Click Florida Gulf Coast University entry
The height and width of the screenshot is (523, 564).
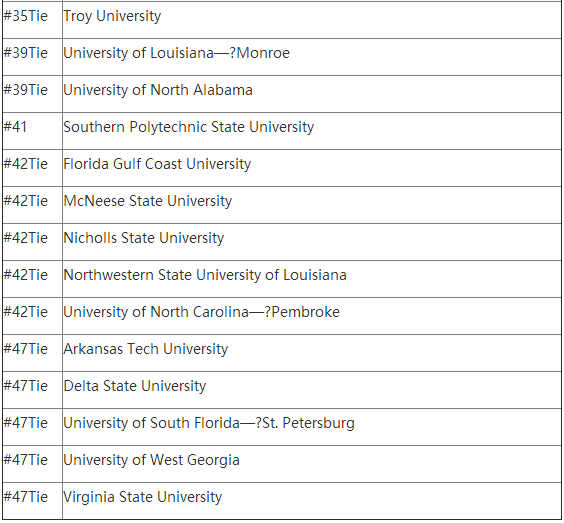[x=157, y=164]
